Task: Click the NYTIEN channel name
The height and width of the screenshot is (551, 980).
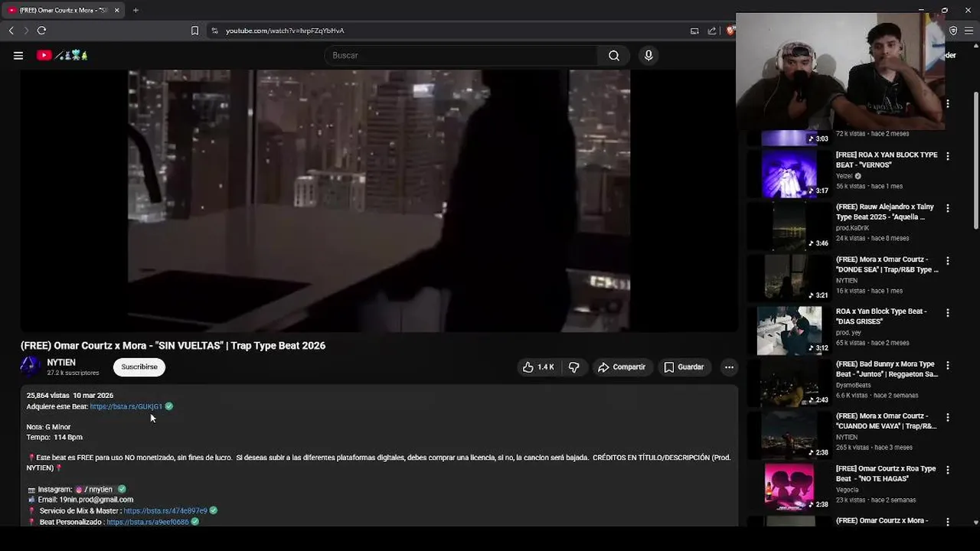Action: click(61, 363)
